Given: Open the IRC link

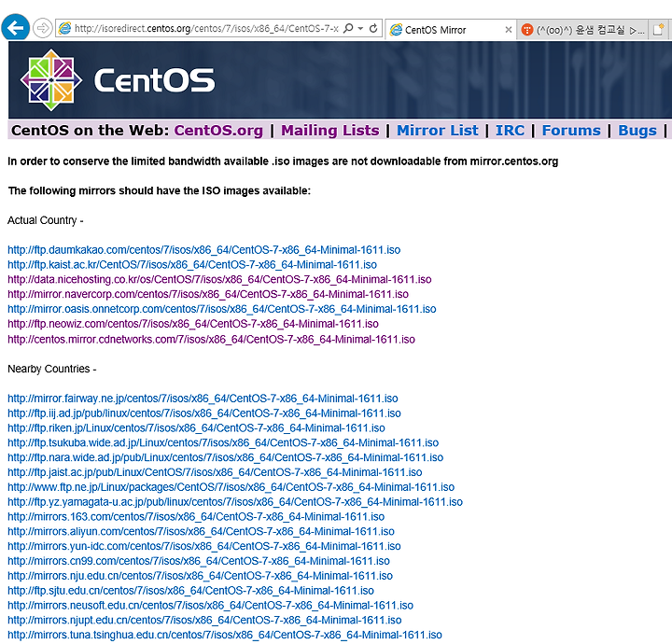Looking at the screenshot, I should coord(510,131).
